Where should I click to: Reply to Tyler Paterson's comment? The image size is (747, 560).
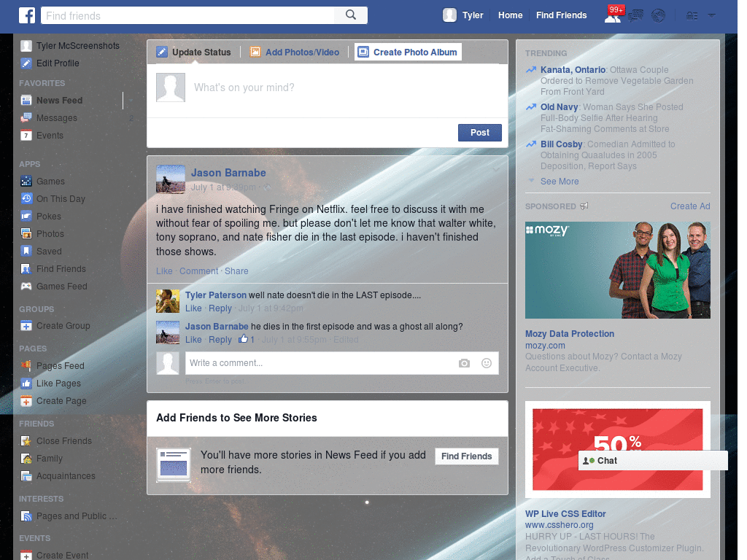pyautogui.click(x=220, y=308)
